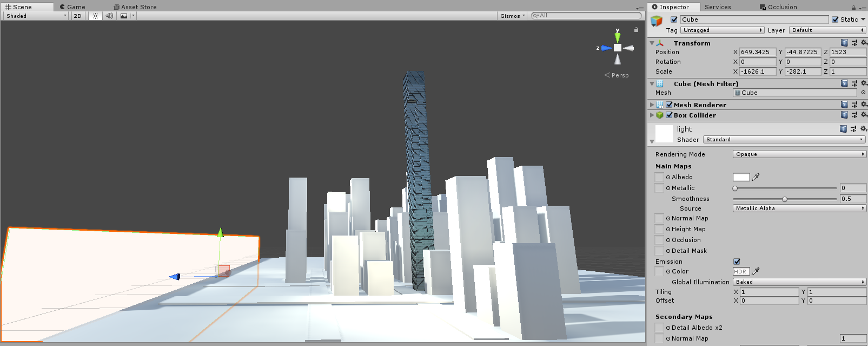Lock the Inspector with padlock icon

tap(853, 7)
